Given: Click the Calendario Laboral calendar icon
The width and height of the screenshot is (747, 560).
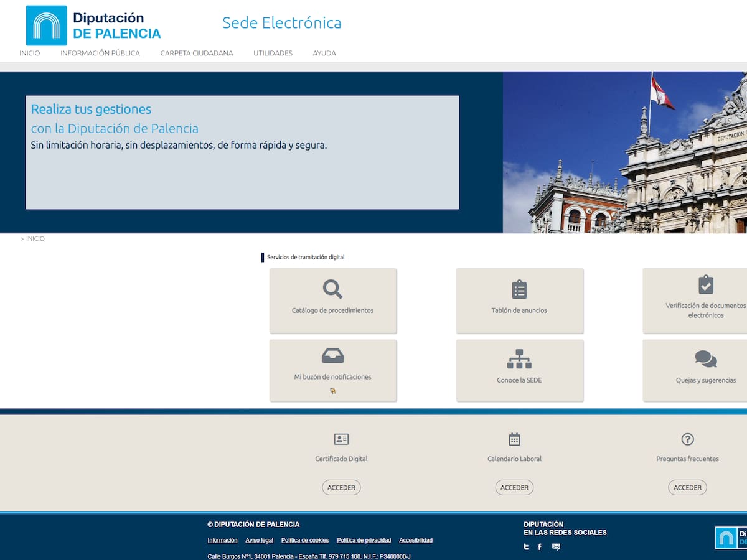Looking at the screenshot, I should coord(514,439).
